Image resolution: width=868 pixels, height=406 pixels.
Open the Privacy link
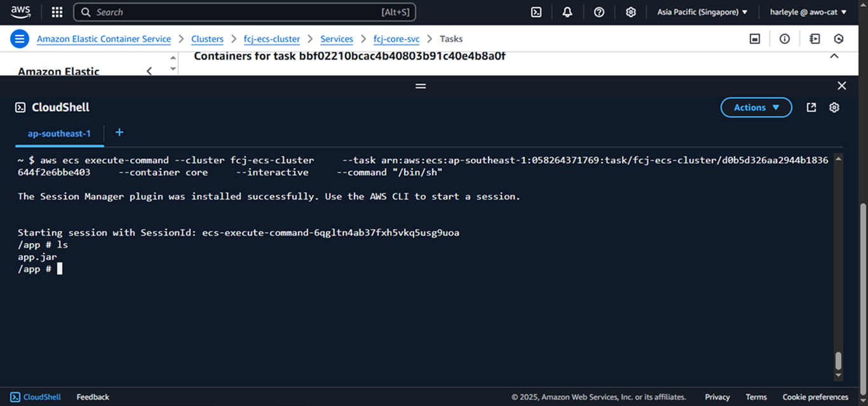717,397
